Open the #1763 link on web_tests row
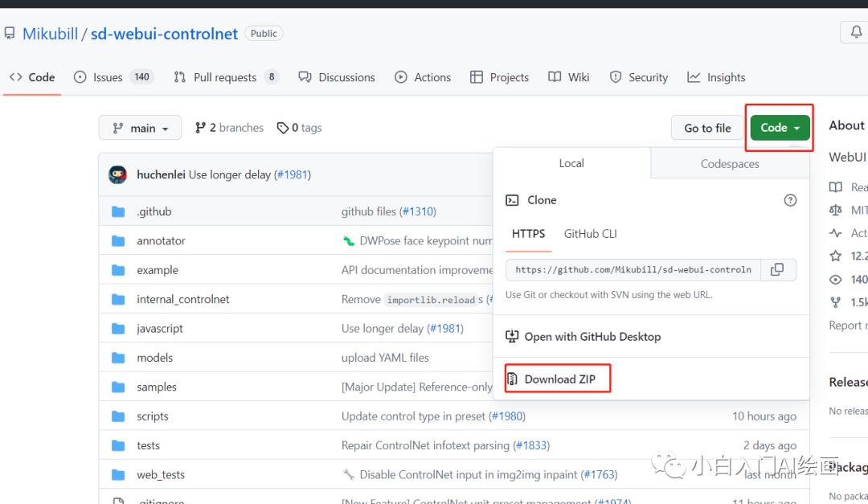 599,475
